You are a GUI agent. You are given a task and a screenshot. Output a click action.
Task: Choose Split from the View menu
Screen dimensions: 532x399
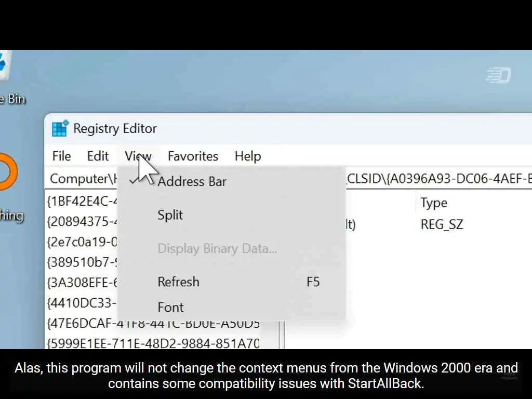231,215
